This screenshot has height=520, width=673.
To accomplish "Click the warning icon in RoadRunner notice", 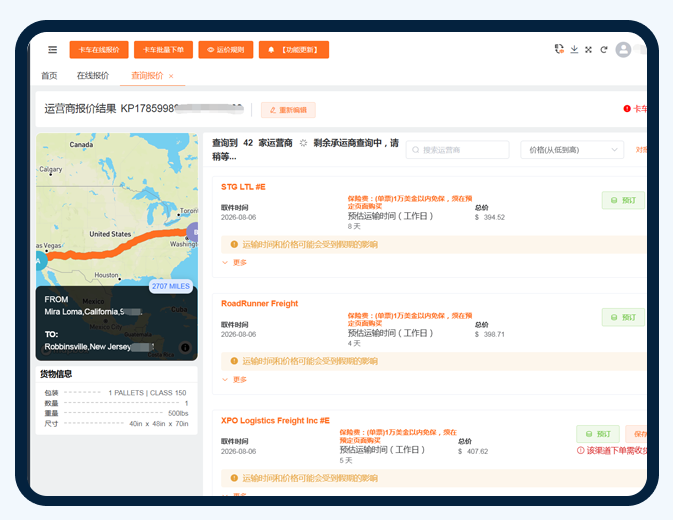I will tap(234, 361).
